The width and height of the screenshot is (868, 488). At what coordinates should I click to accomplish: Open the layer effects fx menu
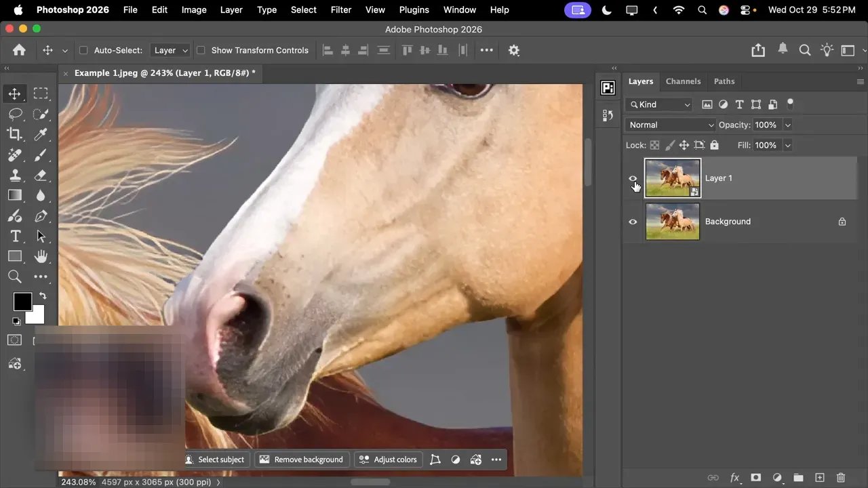point(734,477)
